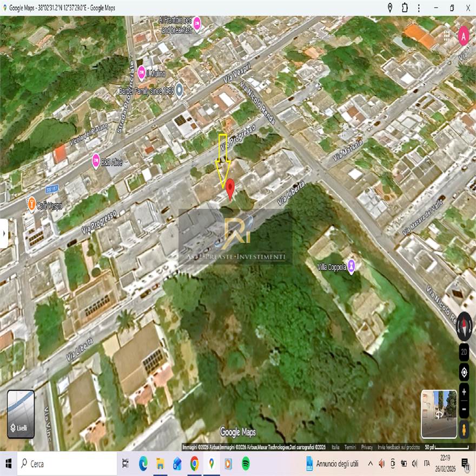
Task: Expand the collapsed side panel arrow
Action: tap(4, 233)
